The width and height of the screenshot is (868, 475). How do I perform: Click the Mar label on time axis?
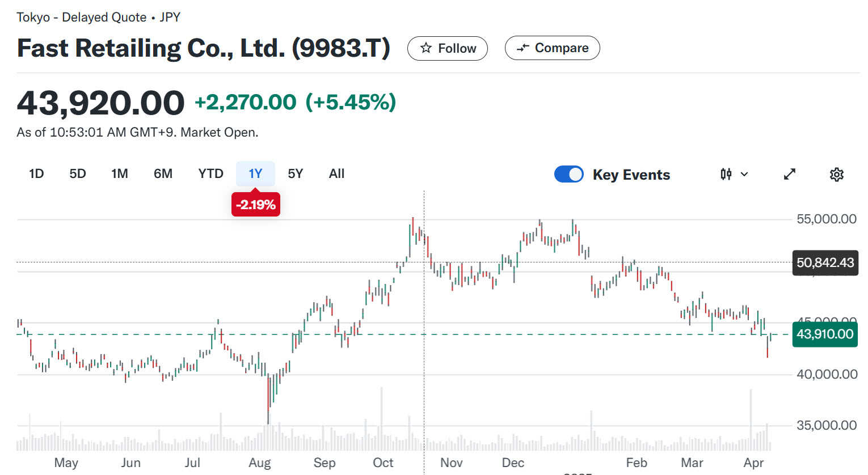[x=692, y=463]
